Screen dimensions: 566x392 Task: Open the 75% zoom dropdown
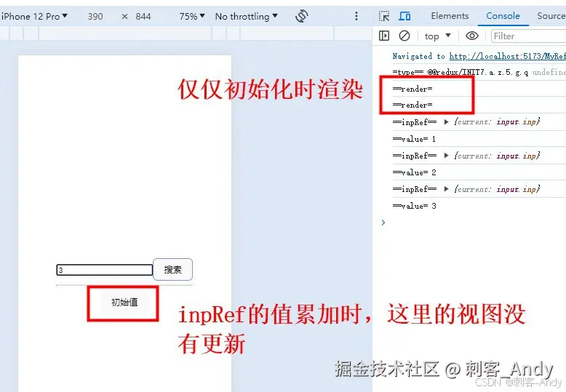[x=192, y=16]
